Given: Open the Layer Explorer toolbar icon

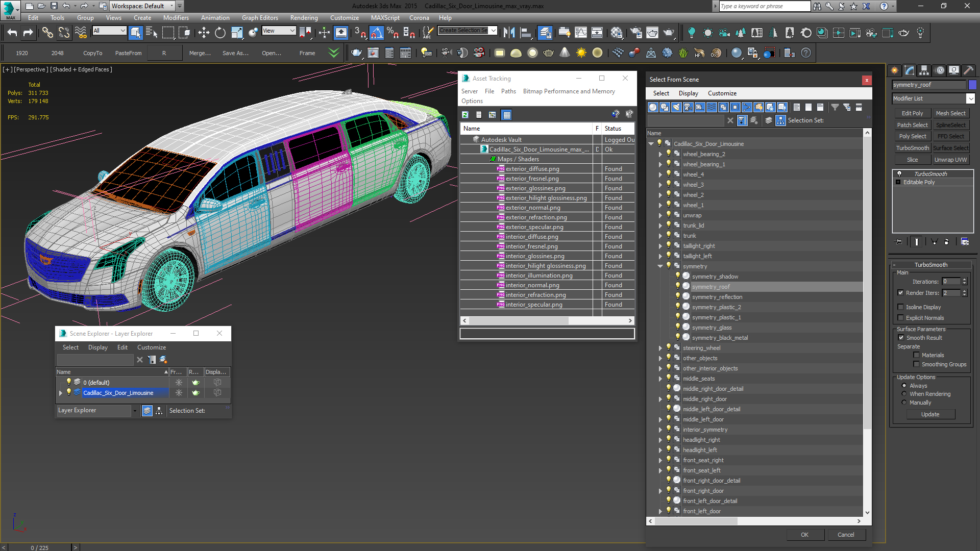Looking at the screenshot, I should pyautogui.click(x=545, y=33).
